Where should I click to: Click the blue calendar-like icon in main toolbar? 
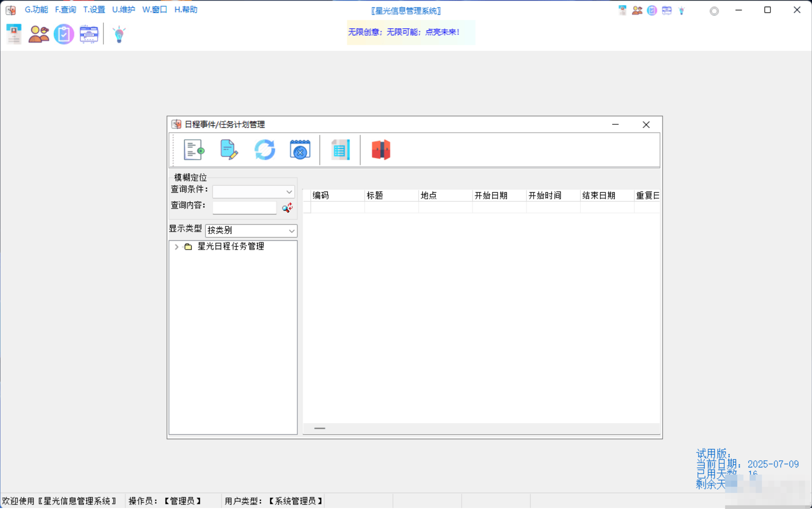click(89, 34)
